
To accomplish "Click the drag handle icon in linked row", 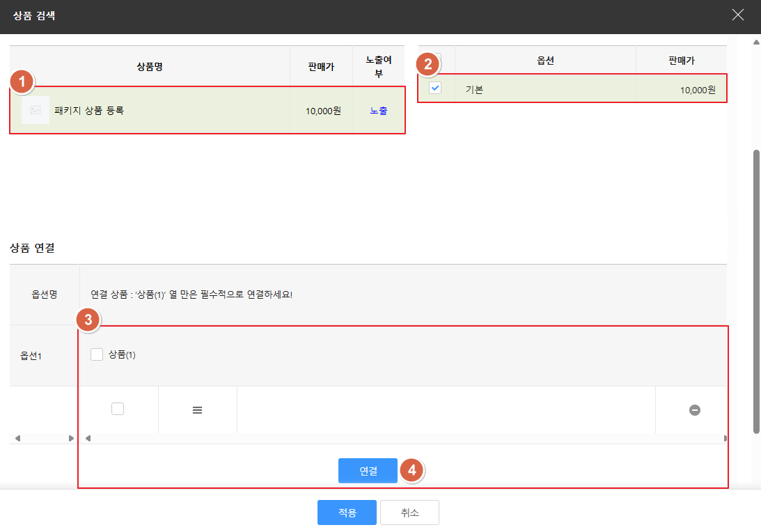I will (197, 410).
